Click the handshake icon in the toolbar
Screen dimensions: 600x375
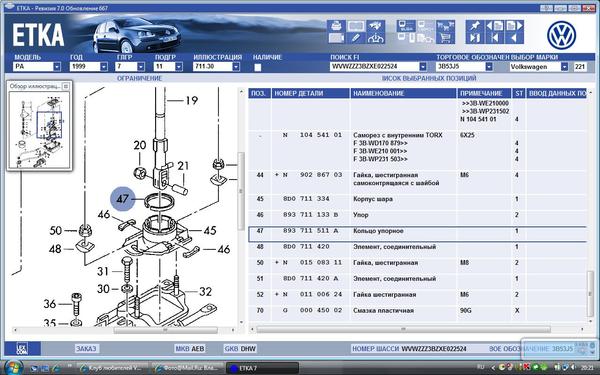[x=376, y=26]
